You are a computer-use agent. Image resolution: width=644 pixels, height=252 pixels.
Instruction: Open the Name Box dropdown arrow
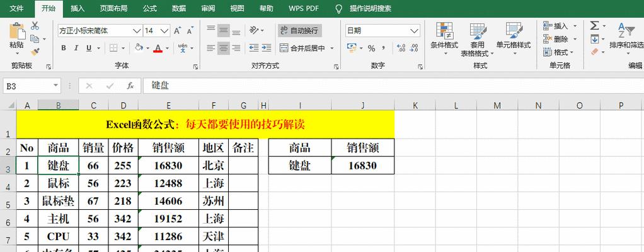pos(56,86)
